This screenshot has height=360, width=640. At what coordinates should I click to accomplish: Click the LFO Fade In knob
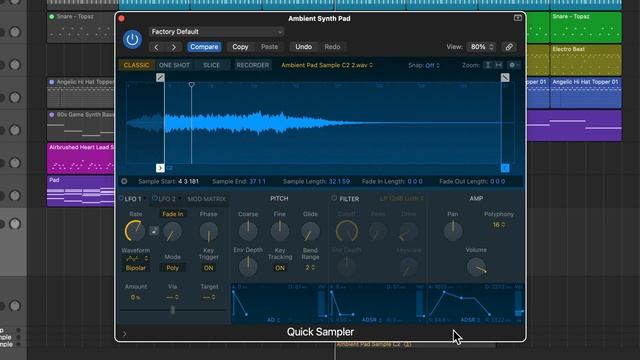pyautogui.click(x=172, y=232)
